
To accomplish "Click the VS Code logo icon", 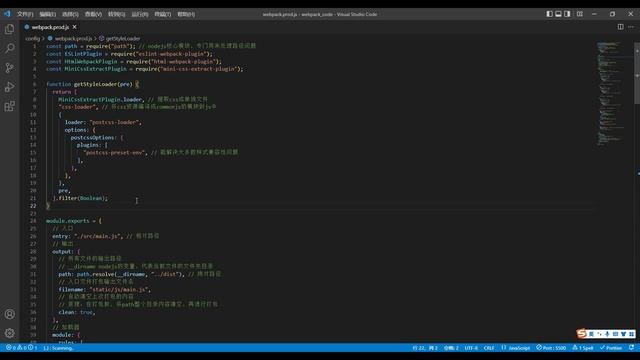I will 7,14.
